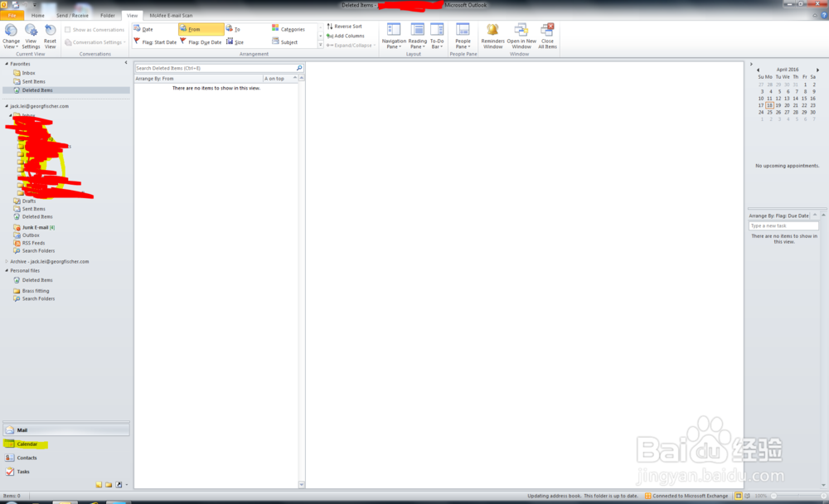Open the Change View gallery
The width and height of the screenshot is (829, 504).
(11, 36)
